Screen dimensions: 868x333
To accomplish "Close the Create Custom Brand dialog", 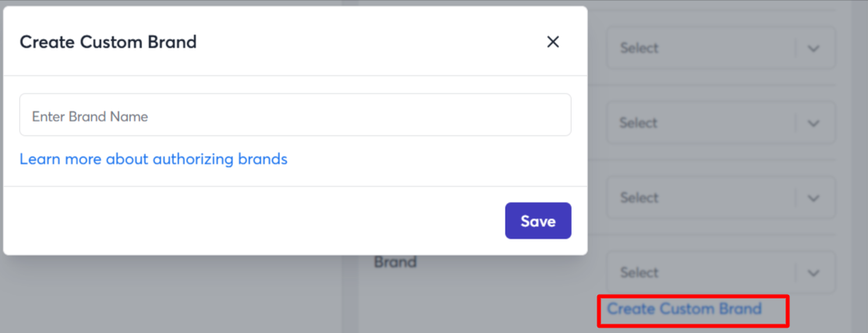I will pyautogui.click(x=553, y=42).
